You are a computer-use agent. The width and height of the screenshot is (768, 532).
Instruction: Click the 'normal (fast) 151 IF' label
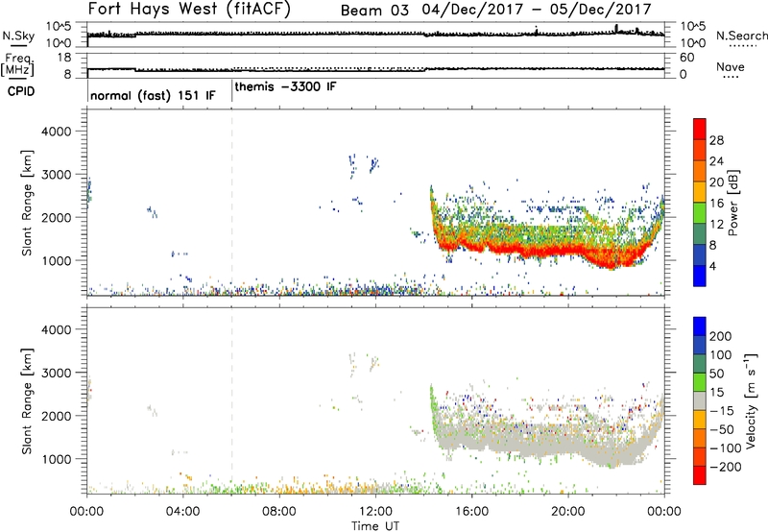(153, 95)
